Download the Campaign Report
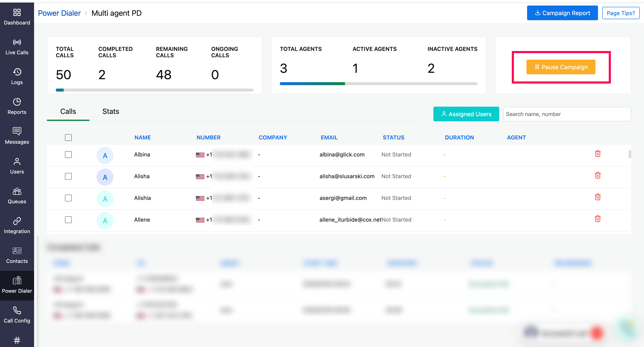The height and width of the screenshot is (347, 644). [562, 13]
